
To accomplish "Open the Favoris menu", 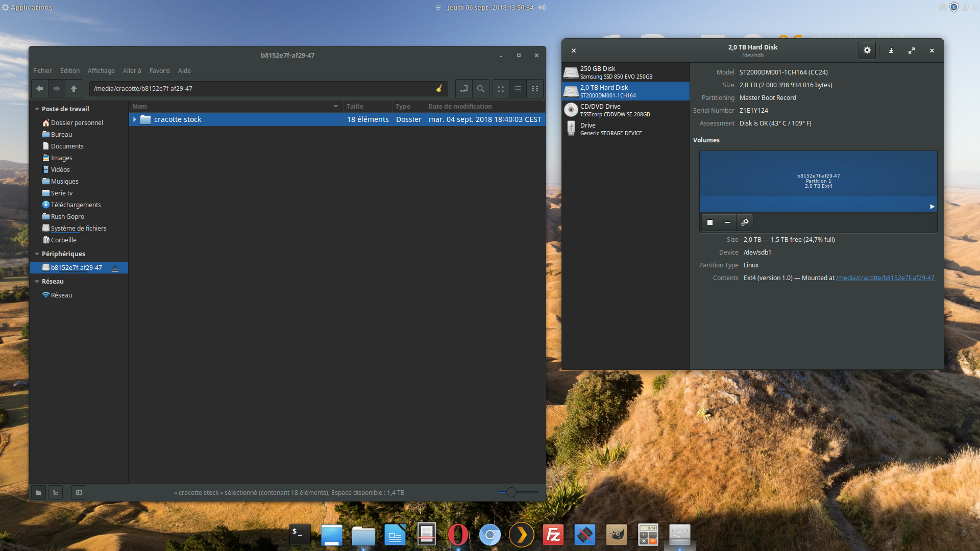I will [x=159, y=71].
